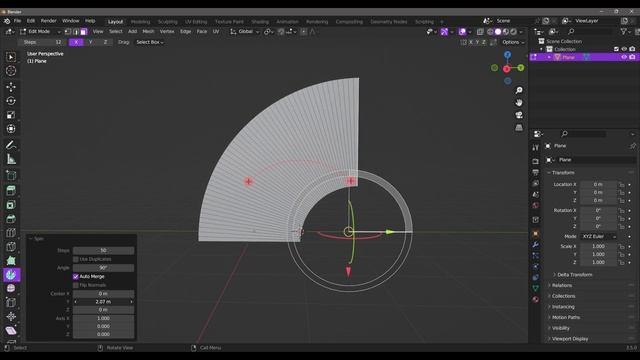640x360 pixels.
Task: Select the Transform tool
Action: coord(11,129)
